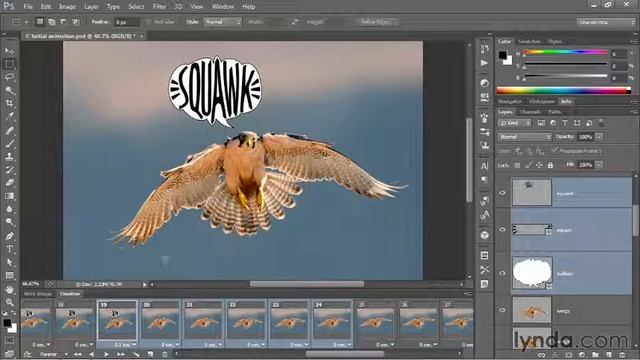Switch to the Channels tab
This screenshot has width=640, height=360.
click(530, 112)
